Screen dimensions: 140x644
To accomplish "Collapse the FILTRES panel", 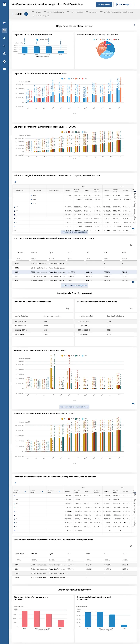I will (13, 14).
